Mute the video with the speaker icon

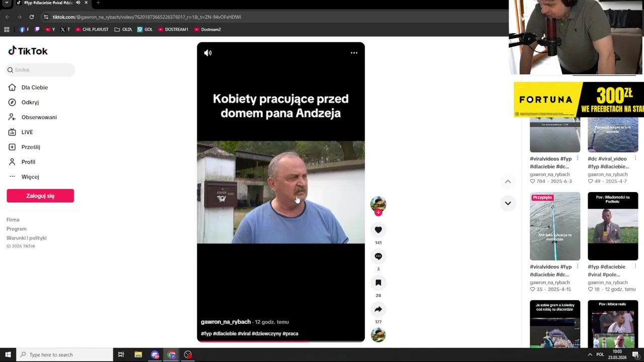tap(208, 53)
